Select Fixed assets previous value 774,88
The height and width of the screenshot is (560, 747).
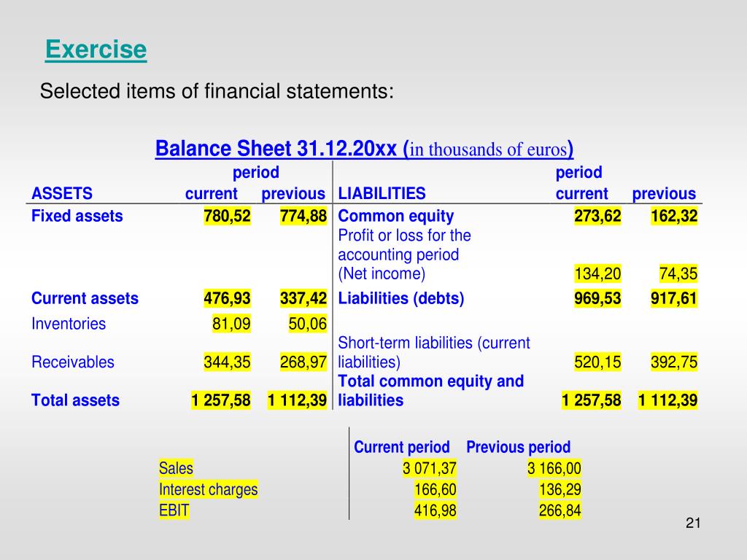(x=303, y=216)
